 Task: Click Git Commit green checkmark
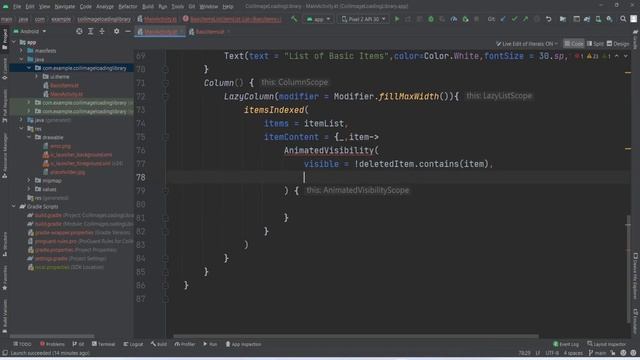(x=514, y=19)
